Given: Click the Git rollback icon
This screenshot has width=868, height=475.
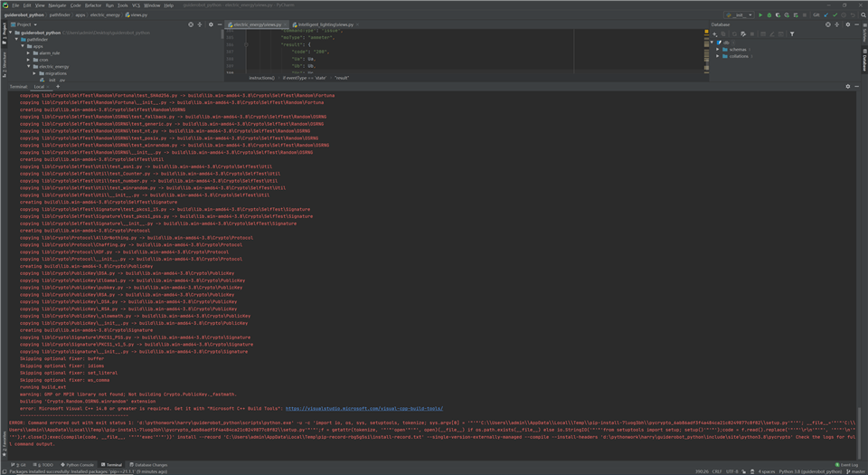Looking at the screenshot, I should point(853,15).
